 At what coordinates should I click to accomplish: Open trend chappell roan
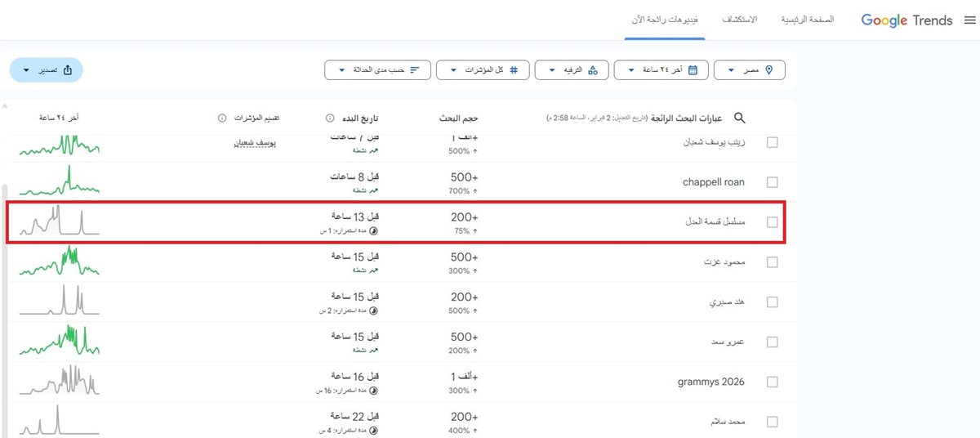tap(713, 182)
